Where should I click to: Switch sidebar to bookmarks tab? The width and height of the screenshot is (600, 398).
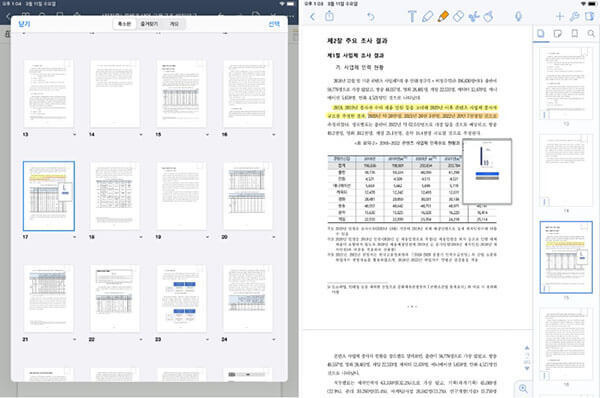(574, 34)
